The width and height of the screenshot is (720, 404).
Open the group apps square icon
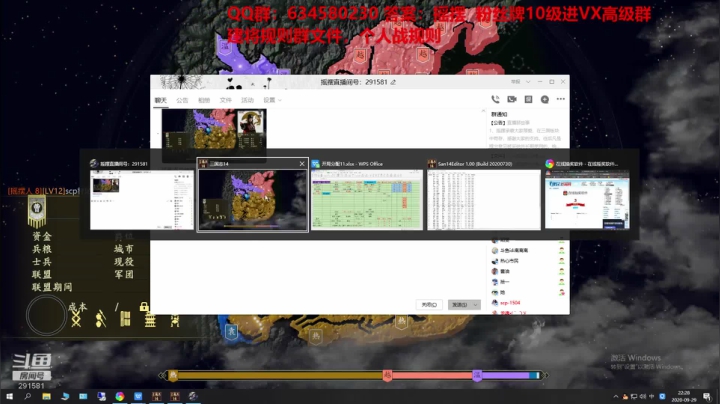click(528, 99)
